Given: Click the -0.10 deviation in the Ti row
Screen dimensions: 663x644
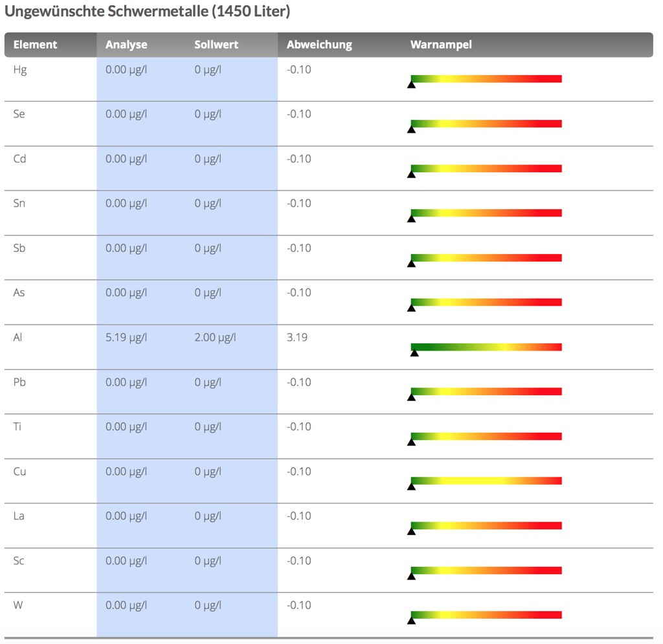Looking at the screenshot, I should [299, 427].
